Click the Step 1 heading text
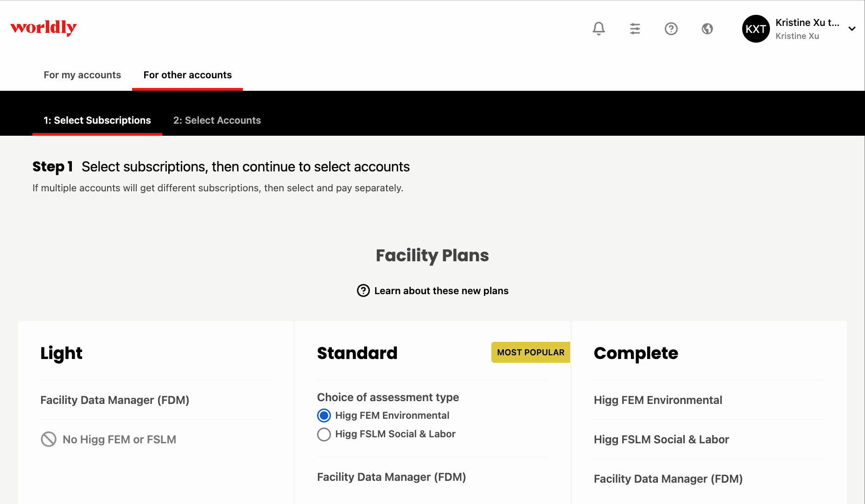Viewport: 865px width, 504px height. click(x=52, y=167)
